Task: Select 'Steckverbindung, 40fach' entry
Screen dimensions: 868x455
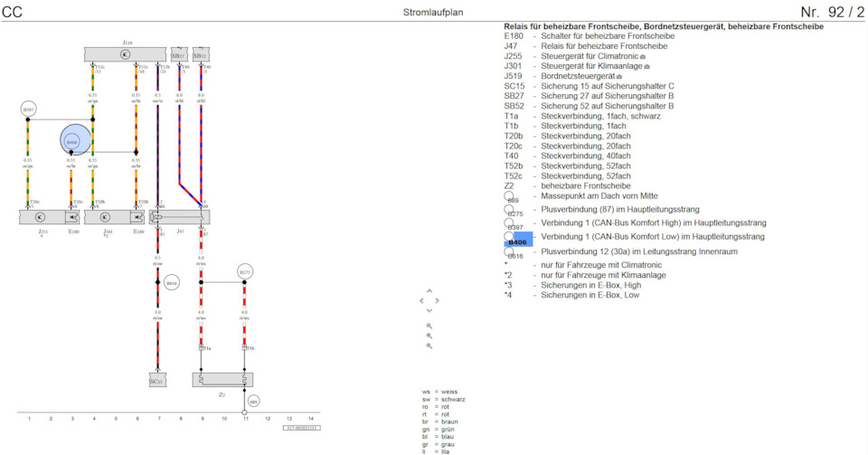Action: (x=586, y=156)
